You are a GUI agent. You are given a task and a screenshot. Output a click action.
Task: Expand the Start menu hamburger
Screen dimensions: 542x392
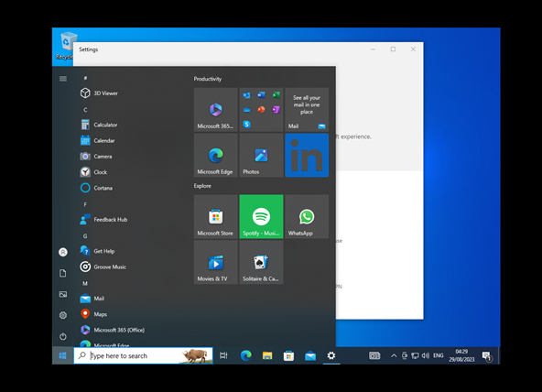[63, 79]
